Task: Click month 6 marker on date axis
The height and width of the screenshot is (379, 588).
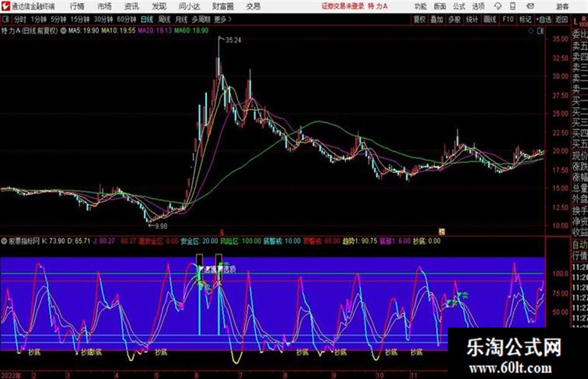Action: coord(197,375)
